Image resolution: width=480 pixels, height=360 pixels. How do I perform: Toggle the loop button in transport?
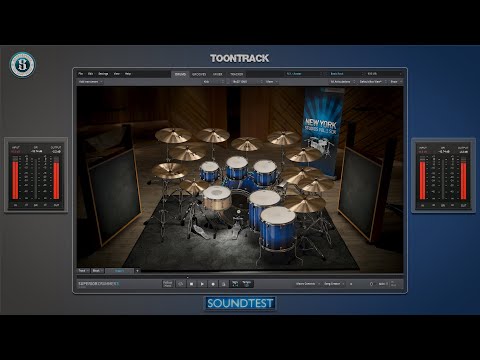click(x=180, y=284)
